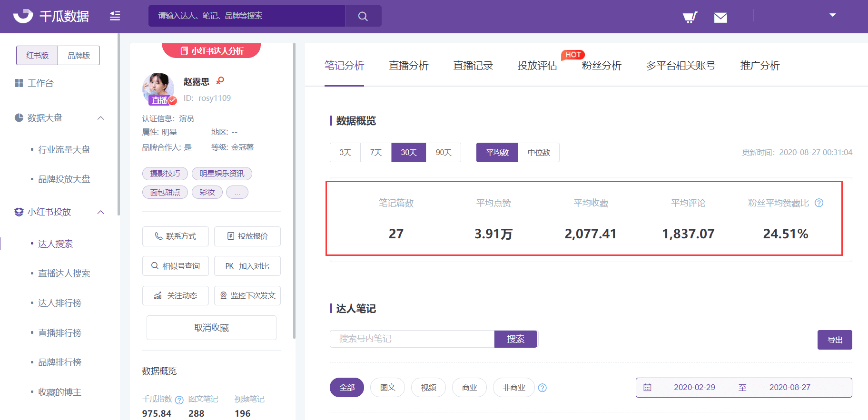Switch to 笔记分析 tab
This screenshot has height=420, width=868.
[344, 66]
